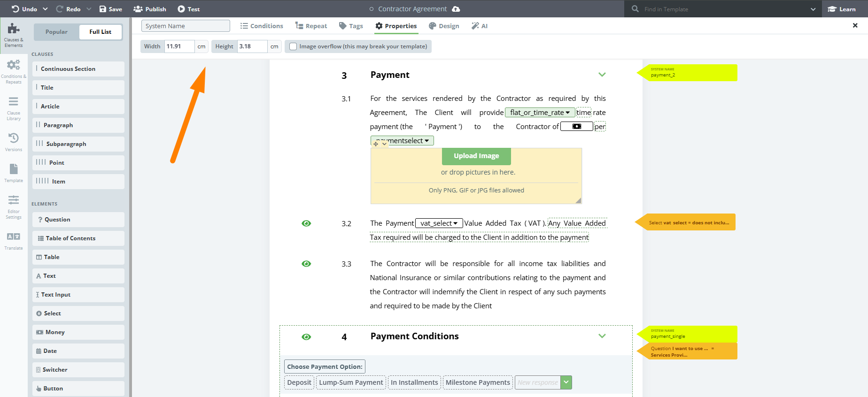This screenshot has height=397, width=868.
Task: Click the yellow payment_2 system name tag
Action: click(688, 73)
